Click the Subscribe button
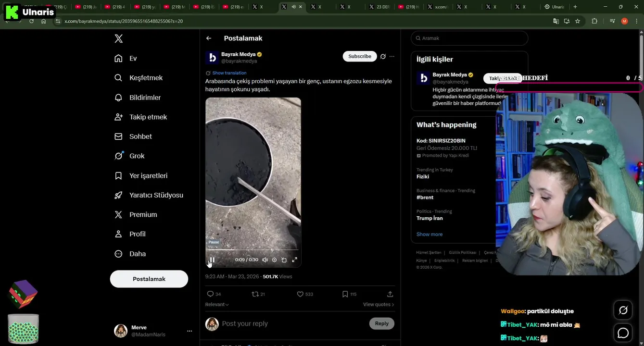The height and width of the screenshot is (346, 644). pyautogui.click(x=359, y=56)
